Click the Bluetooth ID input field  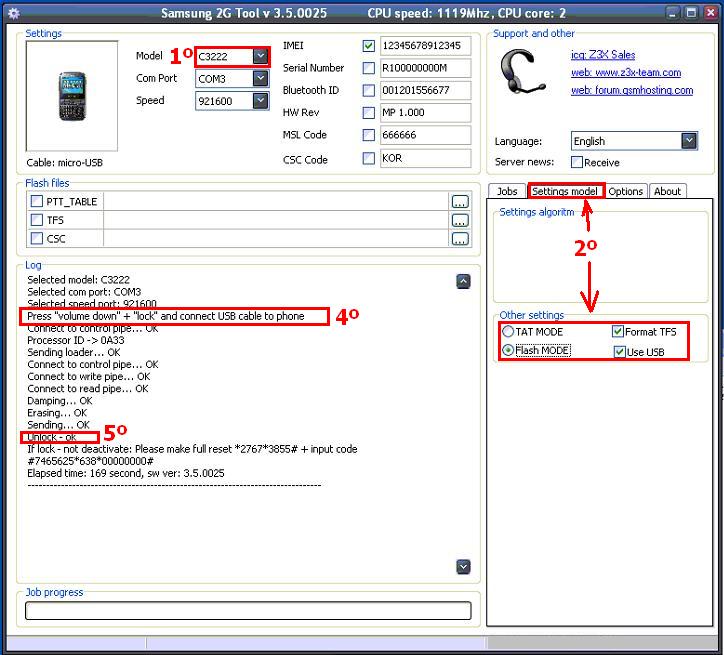point(425,90)
